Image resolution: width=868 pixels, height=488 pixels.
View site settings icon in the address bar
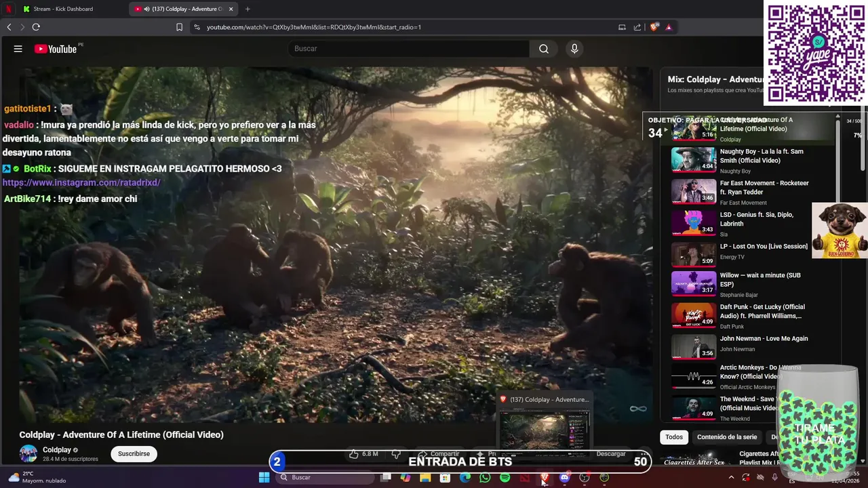click(x=197, y=27)
